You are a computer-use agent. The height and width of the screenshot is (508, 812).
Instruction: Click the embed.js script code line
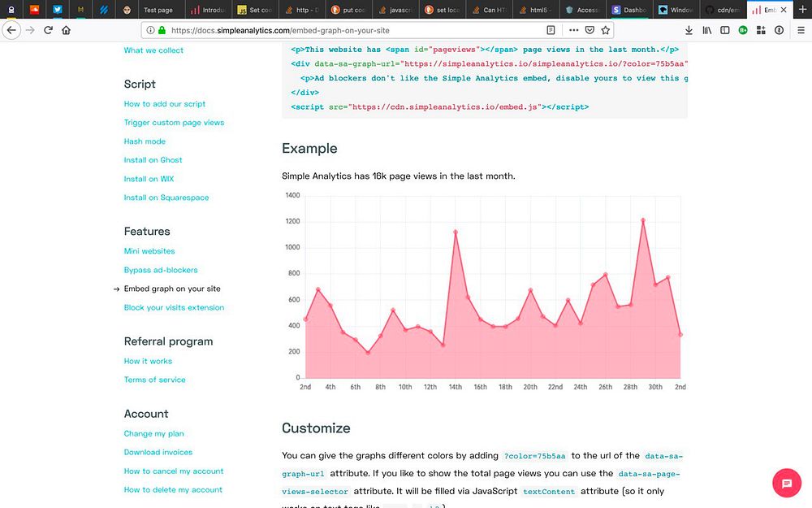(439, 106)
